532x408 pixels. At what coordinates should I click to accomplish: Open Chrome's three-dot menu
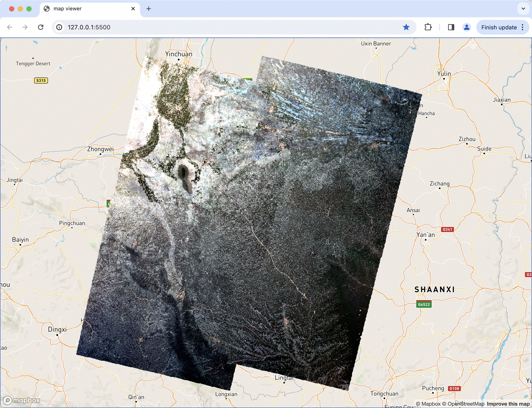(x=522, y=27)
